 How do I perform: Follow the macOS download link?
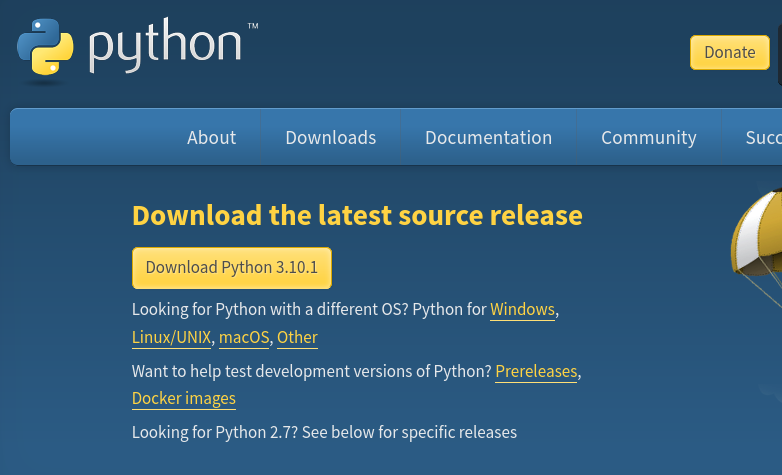point(244,338)
